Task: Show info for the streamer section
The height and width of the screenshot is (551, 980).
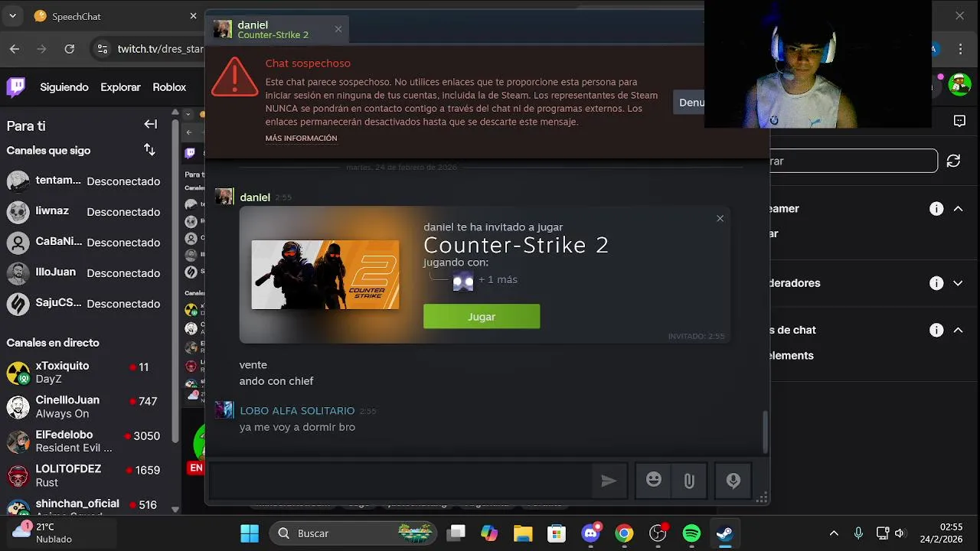Action: coord(936,209)
